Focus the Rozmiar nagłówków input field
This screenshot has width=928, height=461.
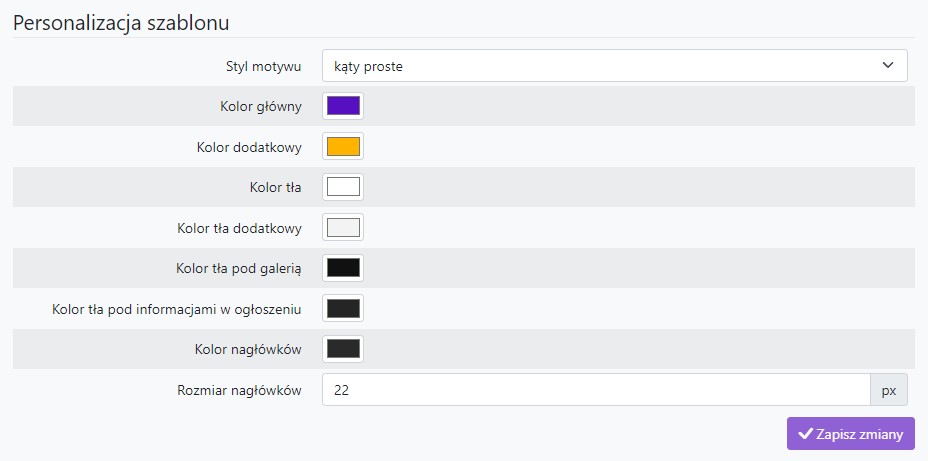click(x=595, y=390)
